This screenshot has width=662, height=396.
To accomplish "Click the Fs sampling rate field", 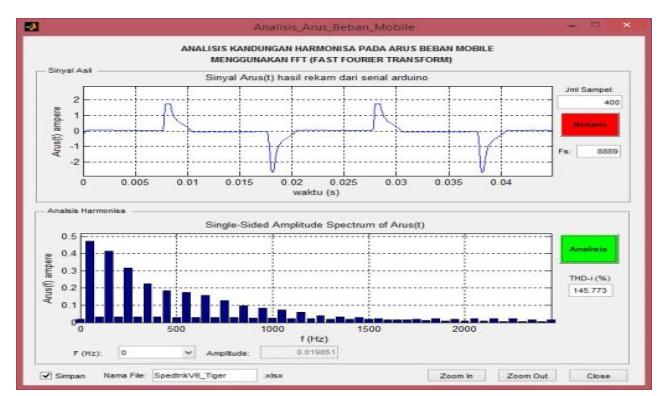I will [x=599, y=151].
